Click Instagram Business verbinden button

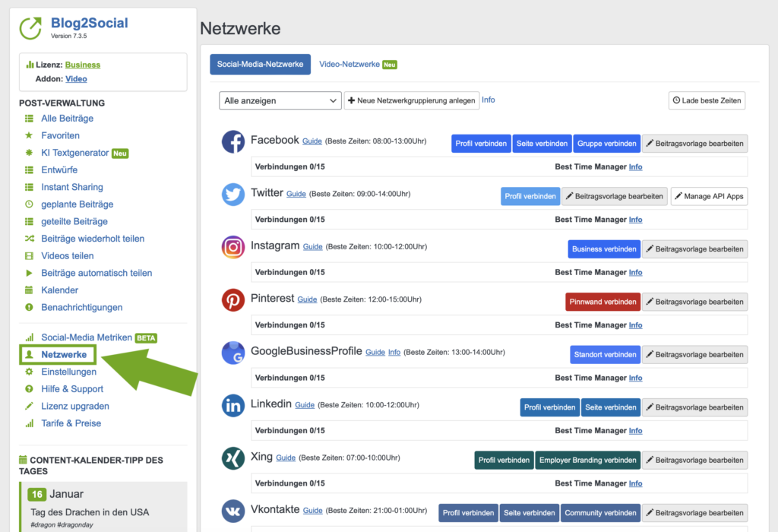[x=604, y=249]
